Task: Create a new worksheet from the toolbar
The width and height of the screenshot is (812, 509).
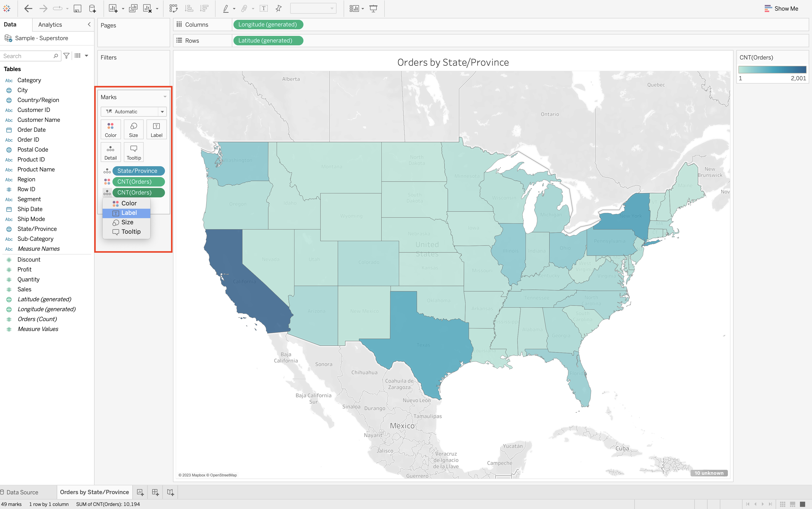Action: click(113, 8)
